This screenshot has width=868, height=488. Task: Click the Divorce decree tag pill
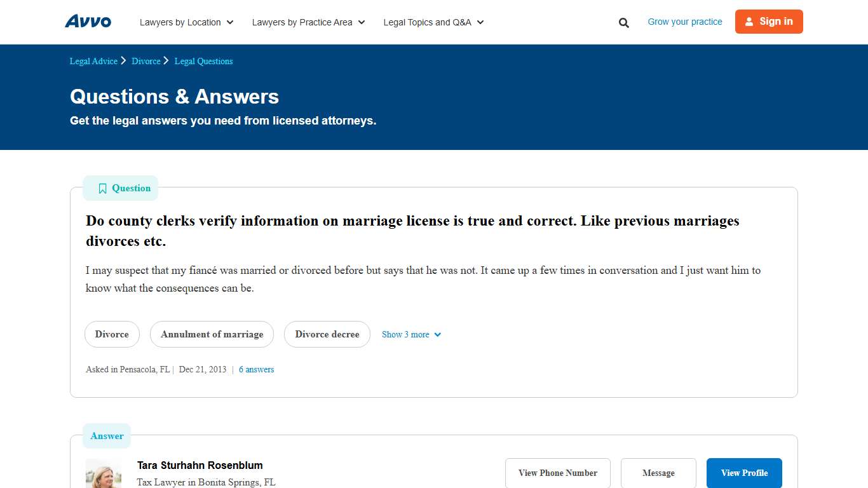click(x=327, y=334)
